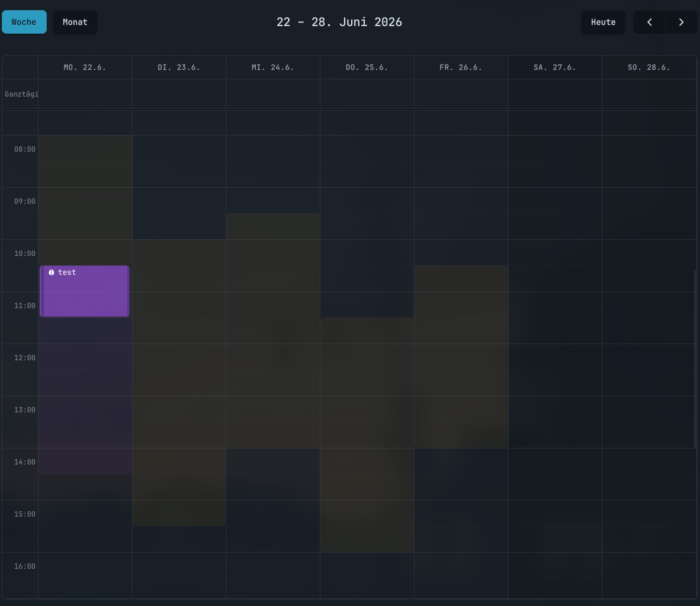Click the 11:00 time label
The height and width of the screenshot is (606, 700).
pos(24,306)
